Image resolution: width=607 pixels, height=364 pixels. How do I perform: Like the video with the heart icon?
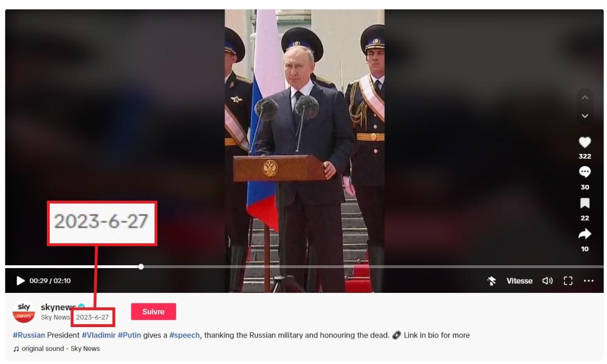point(584,142)
